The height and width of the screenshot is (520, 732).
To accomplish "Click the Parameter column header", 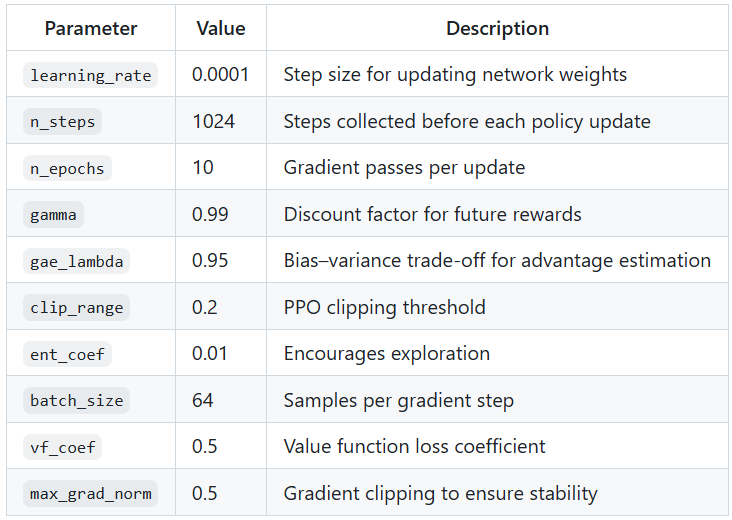I will click(x=91, y=28).
